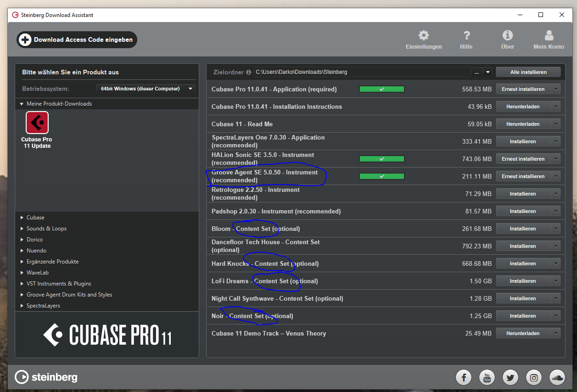The width and height of the screenshot is (577, 392).
Task: Open the Steinberg Facebook page icon
Action: tap(464, 377)
